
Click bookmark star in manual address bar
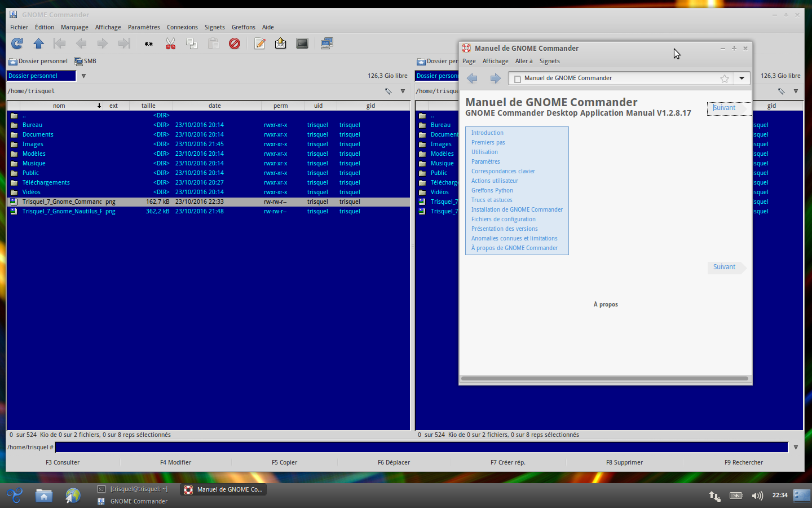(725, 78)
